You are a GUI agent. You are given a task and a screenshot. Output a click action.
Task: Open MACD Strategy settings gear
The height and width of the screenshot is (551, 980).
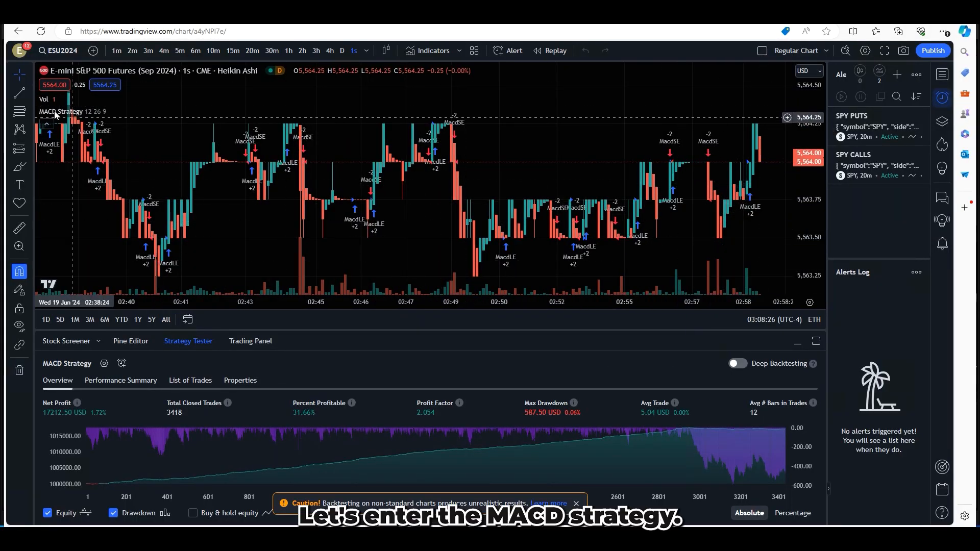coord(104,363)
